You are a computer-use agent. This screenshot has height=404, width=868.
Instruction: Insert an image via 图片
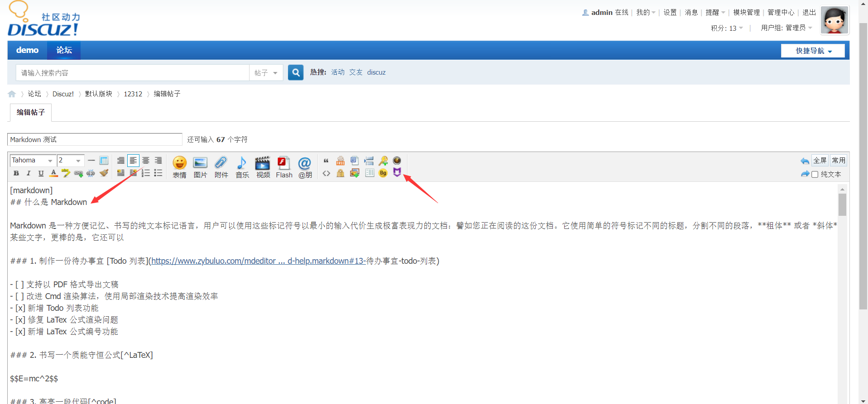(x=200, y=167)
